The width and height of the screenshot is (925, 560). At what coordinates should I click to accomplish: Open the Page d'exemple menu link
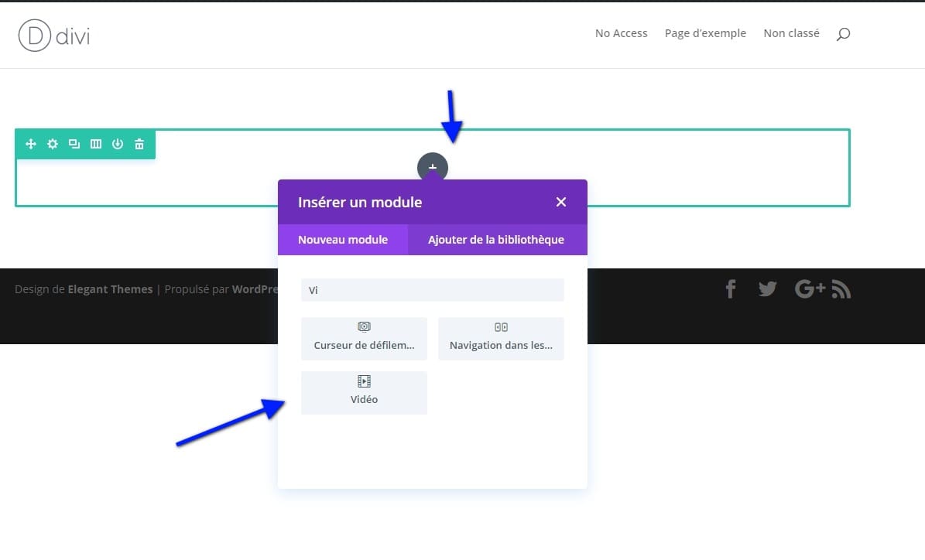click(x=705, y=33)
